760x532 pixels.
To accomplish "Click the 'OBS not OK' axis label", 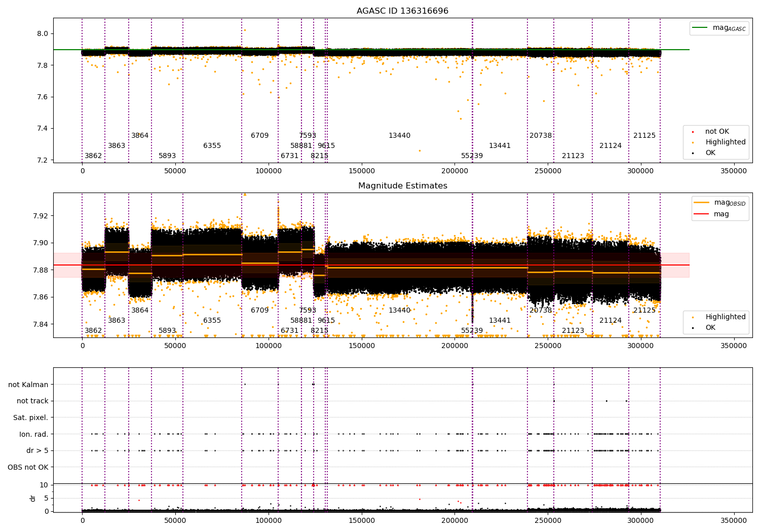I will tap(28, 467).
